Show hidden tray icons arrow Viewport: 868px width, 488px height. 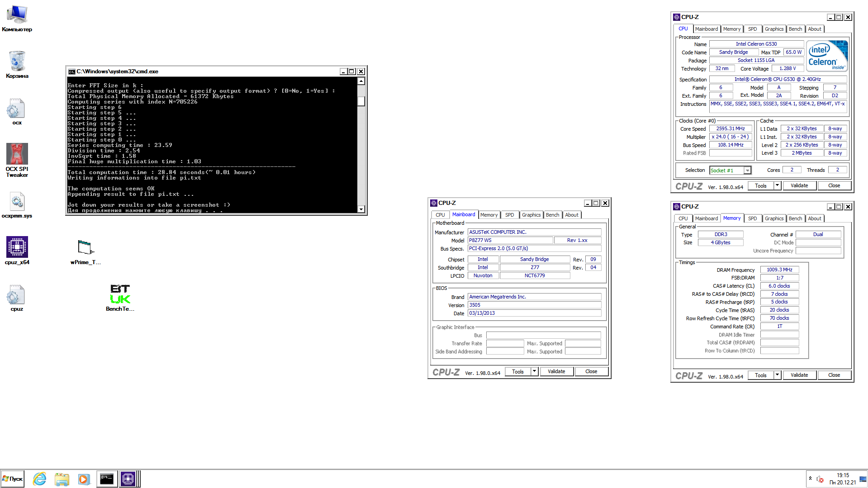(x=810, y=479)
